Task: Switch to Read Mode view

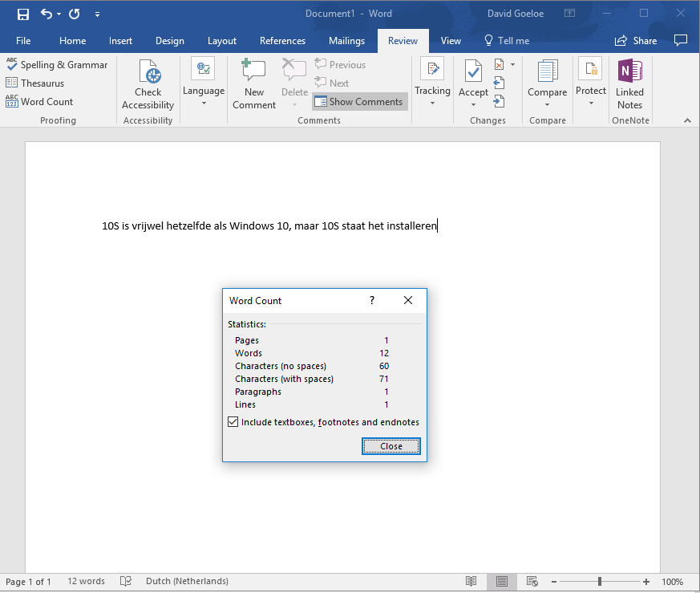Action: coord(471,582)
